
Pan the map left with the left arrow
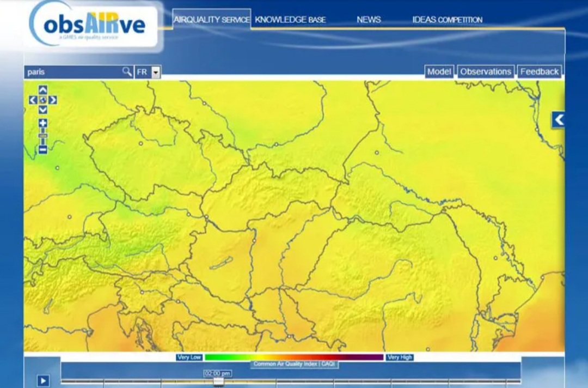pyautogui.click(x=33, y=100)
